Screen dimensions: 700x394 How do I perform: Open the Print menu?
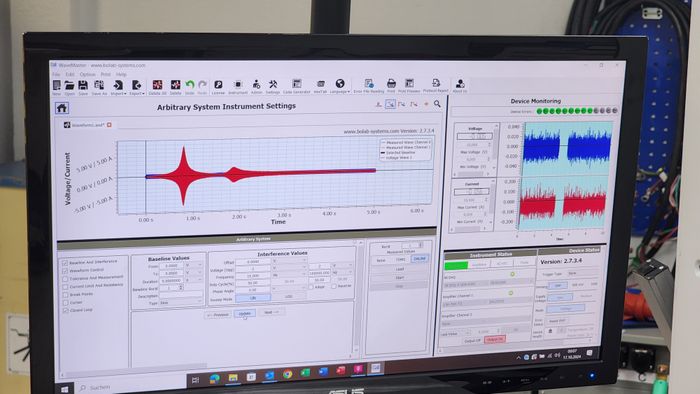coord(105,75)
